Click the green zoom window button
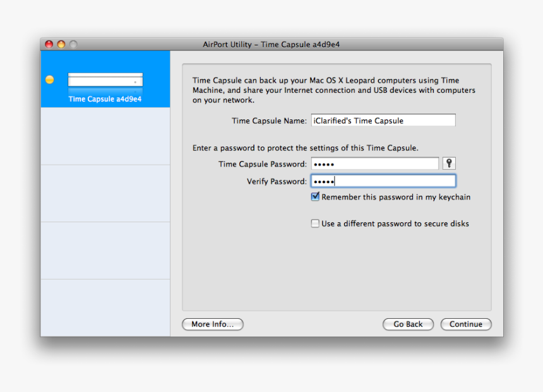This screenshot has width=543, height=392. pos(73,44)
